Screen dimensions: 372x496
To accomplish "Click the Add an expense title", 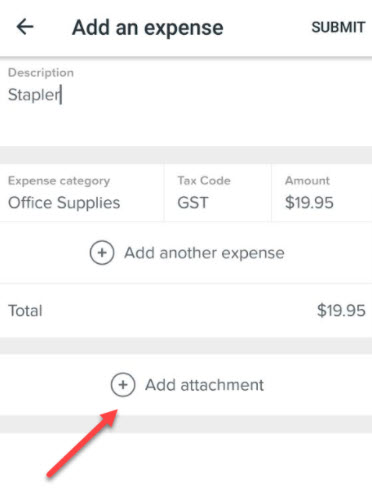I will (x=148, y=28).
